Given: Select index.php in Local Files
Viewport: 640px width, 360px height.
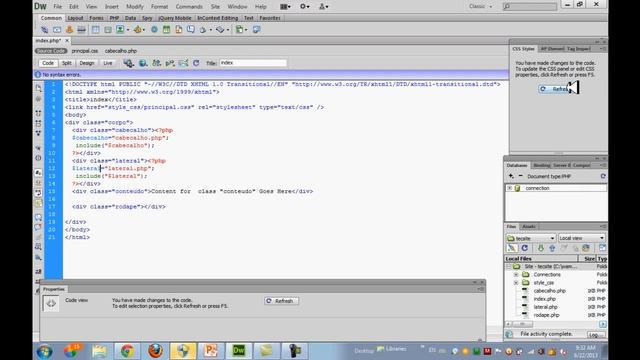Looking at the screenshot, I should click(x=544, y=299).
